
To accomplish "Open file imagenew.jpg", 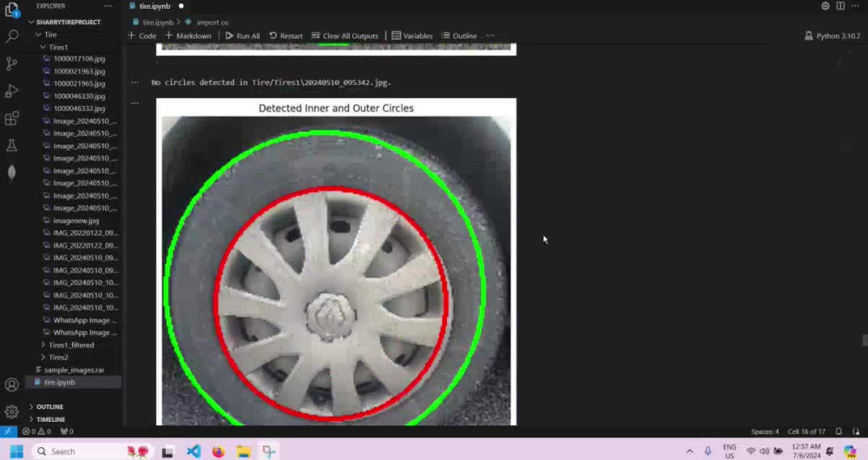I will tap(76, 220).
